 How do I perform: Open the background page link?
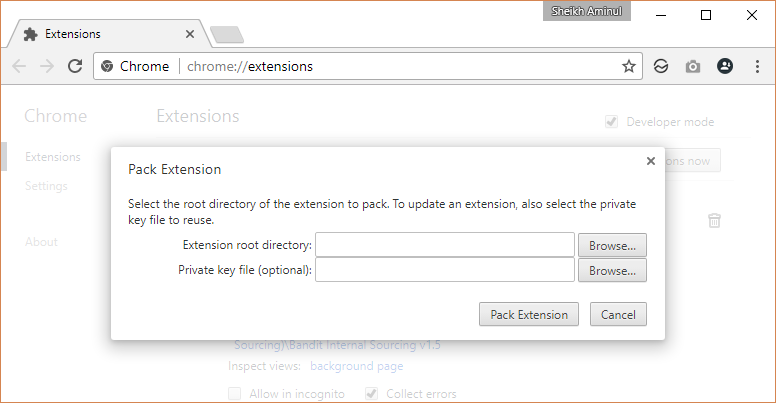(355, 366)
